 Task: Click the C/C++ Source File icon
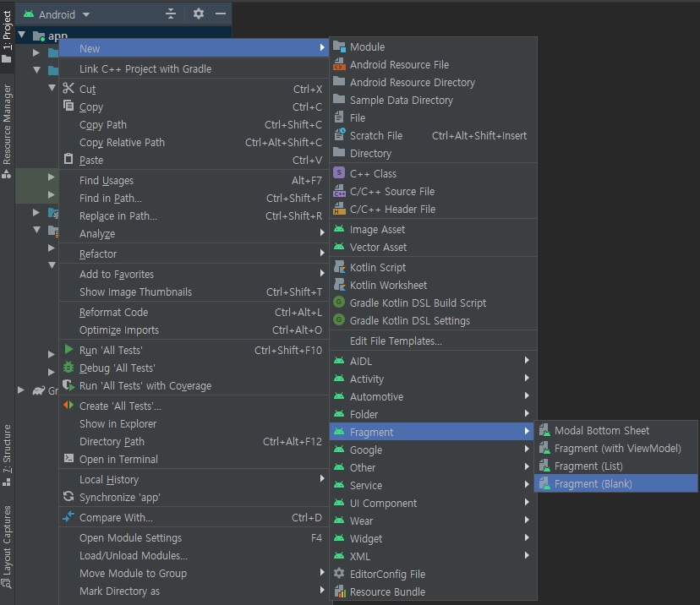pyautogui.click(x=339, y=191)
